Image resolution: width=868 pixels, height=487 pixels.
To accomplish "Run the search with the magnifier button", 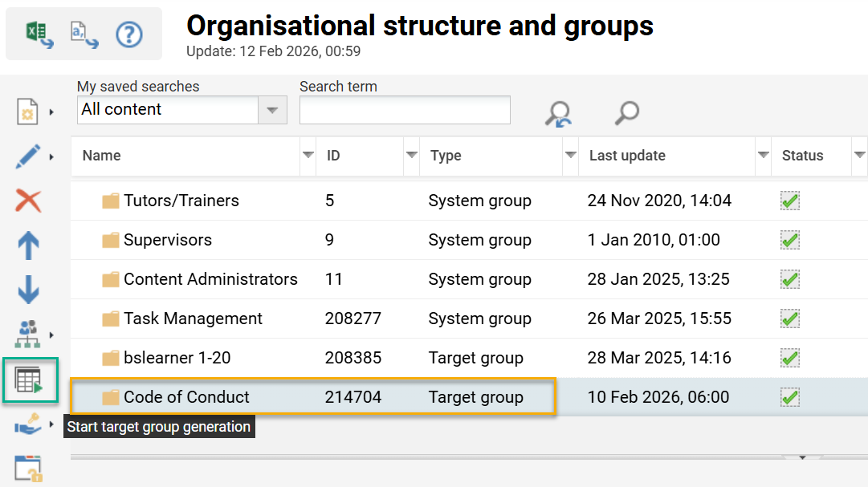I will (627, 113).
